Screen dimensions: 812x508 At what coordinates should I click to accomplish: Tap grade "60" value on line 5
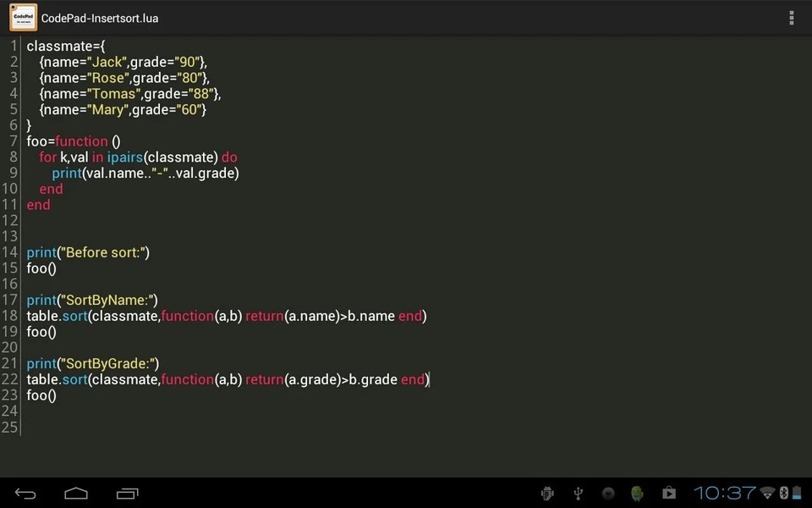tap(189, 110)
